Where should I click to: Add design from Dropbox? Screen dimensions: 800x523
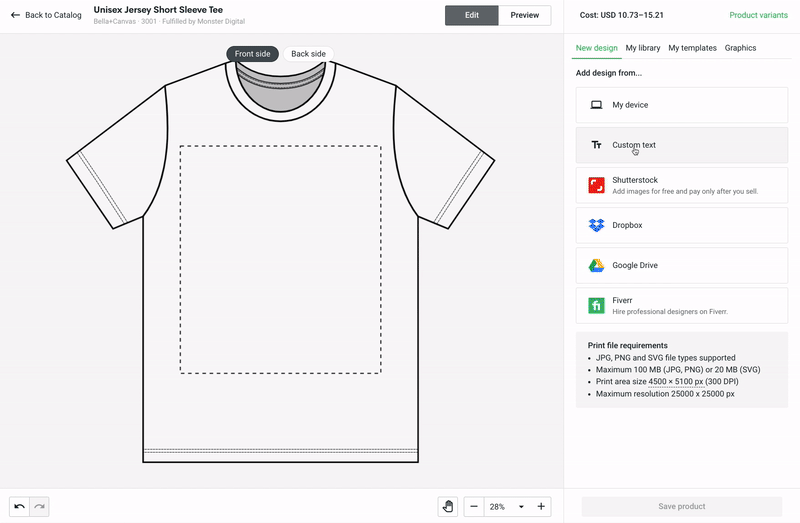[682, 225]
